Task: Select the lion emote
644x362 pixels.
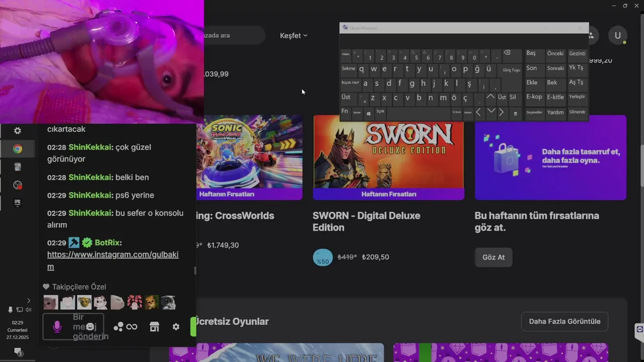Action: click(x=151, y=302)
